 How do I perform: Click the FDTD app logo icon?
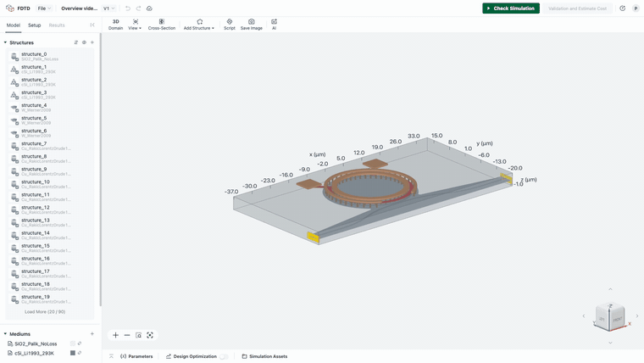pyautogui.click(x=10, y=8)
